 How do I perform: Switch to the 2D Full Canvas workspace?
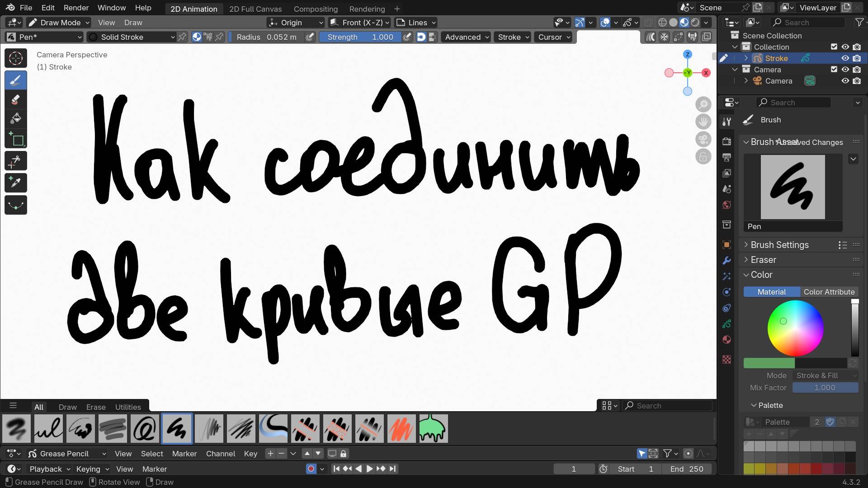(256, 9)
